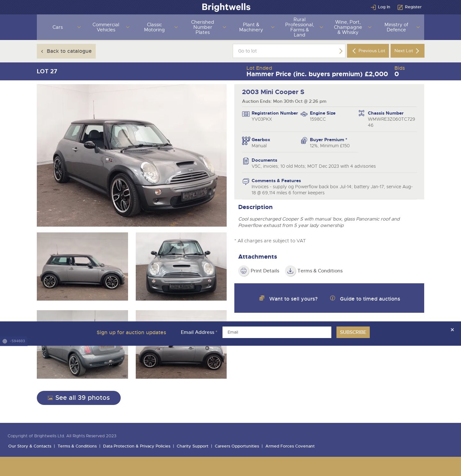Open Data Protection & Privacy Policies

click(x=137, y=446)
